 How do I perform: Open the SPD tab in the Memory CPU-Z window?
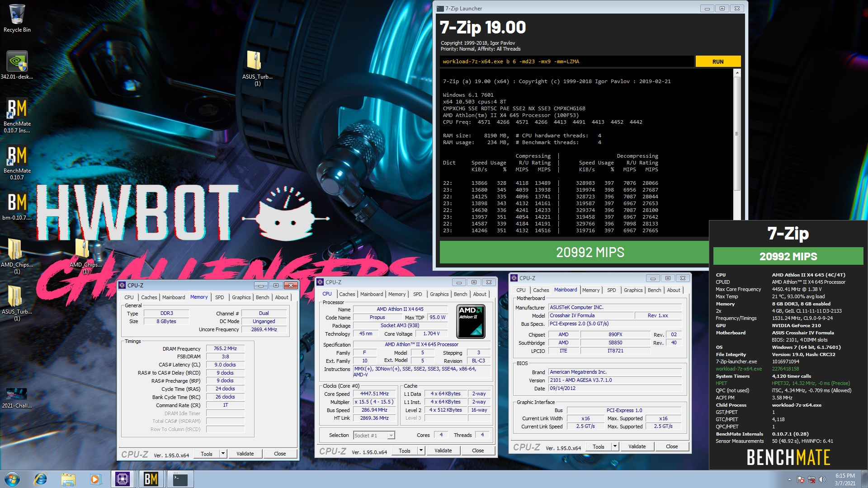pos(219,297)
